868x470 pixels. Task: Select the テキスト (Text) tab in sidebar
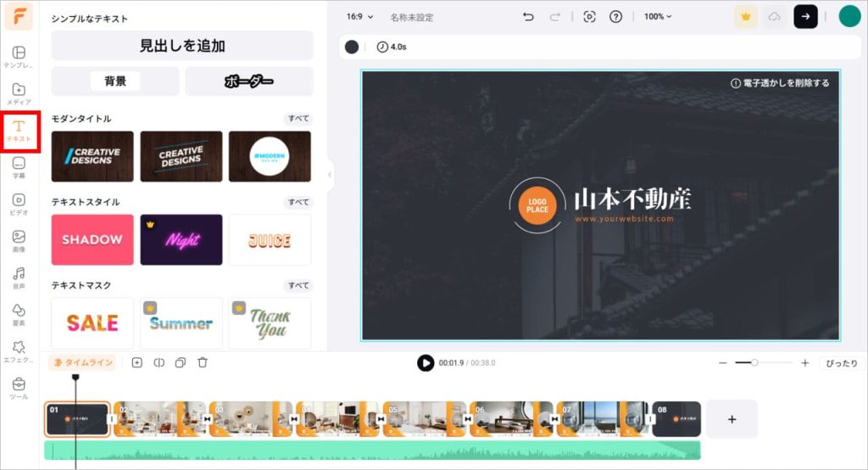19,131
